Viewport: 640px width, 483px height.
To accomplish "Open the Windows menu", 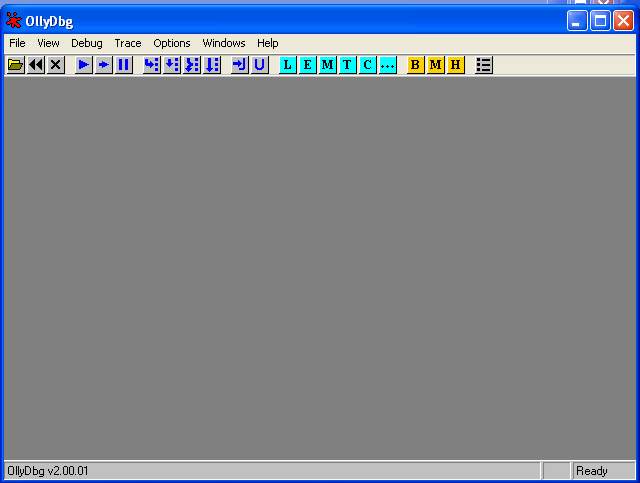I will 224,43.
